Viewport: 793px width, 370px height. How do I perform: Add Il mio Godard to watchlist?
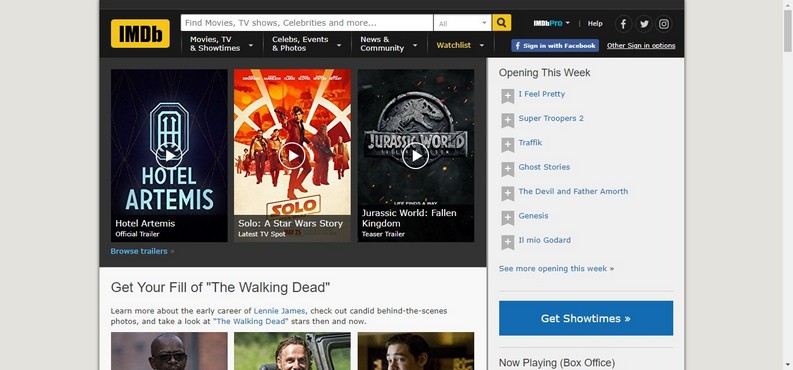click(507, 242)
